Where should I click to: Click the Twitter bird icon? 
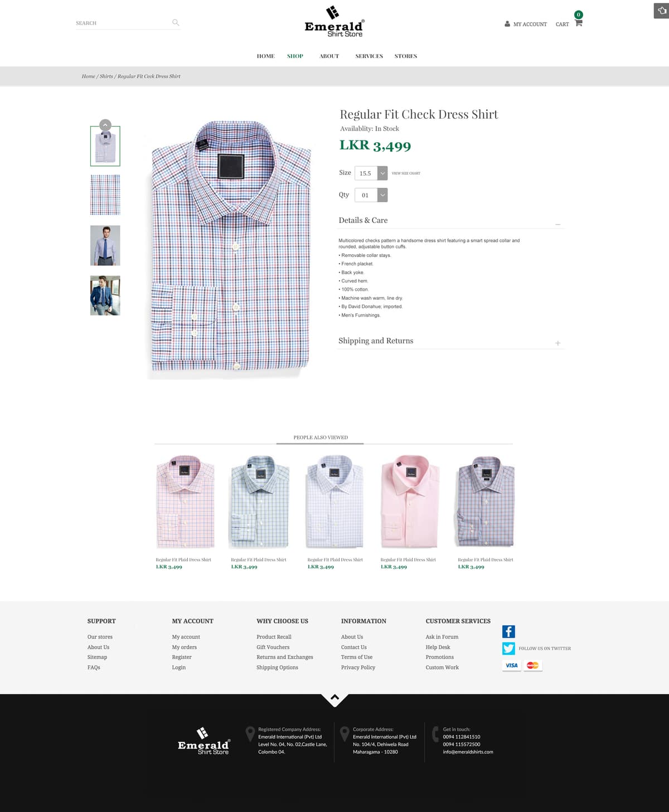coord(508,648)
